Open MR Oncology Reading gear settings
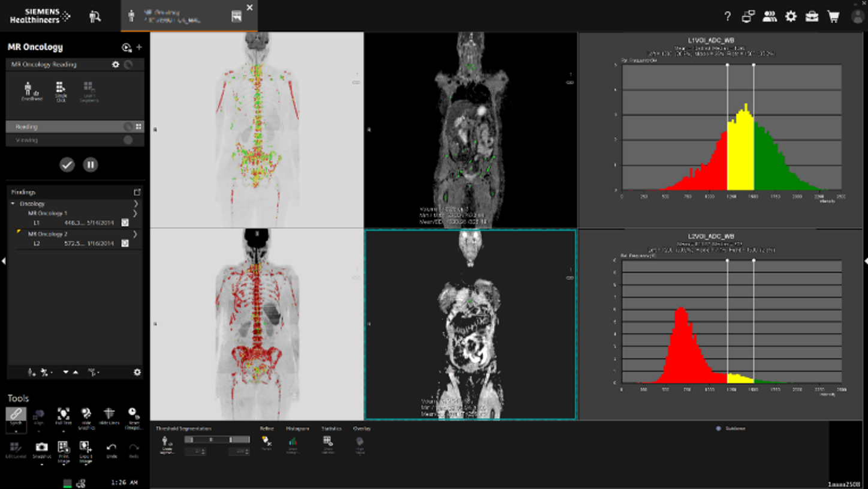Viewport: 868px width, 489px height. point(116,64)
